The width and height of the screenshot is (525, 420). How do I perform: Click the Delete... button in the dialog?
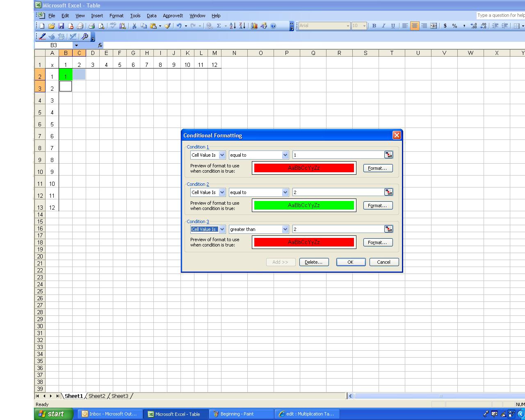[314, 262]
